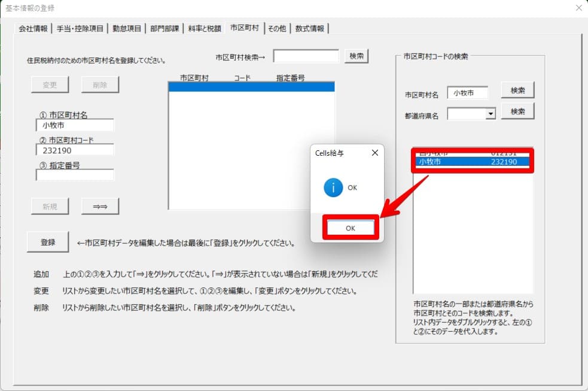Click OK in the Cells給与 dialog

[x=351, y=228]
